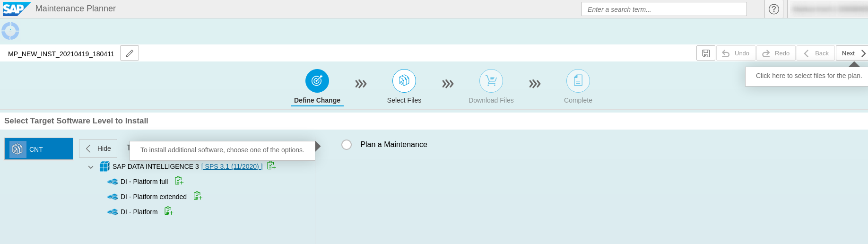Click the plan name MP_NEW_INST_20210419_180411
Image resolution: width=868 pixels, height=244 pixels.
pos(61,54)
